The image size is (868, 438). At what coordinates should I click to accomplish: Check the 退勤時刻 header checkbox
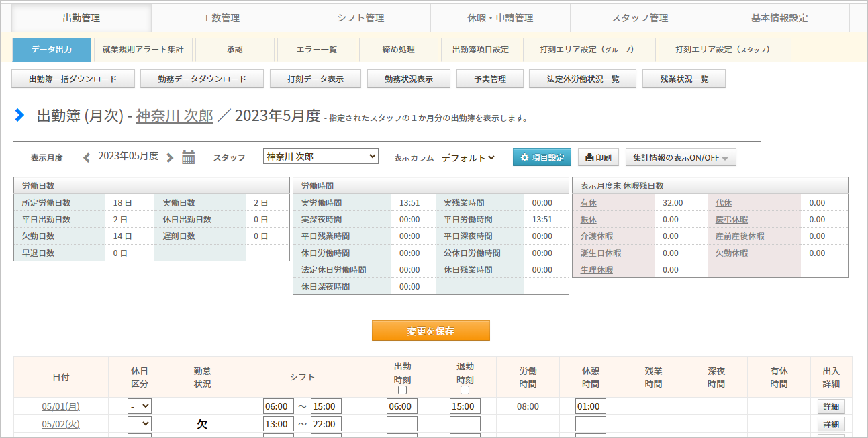[x=465, y=390]
